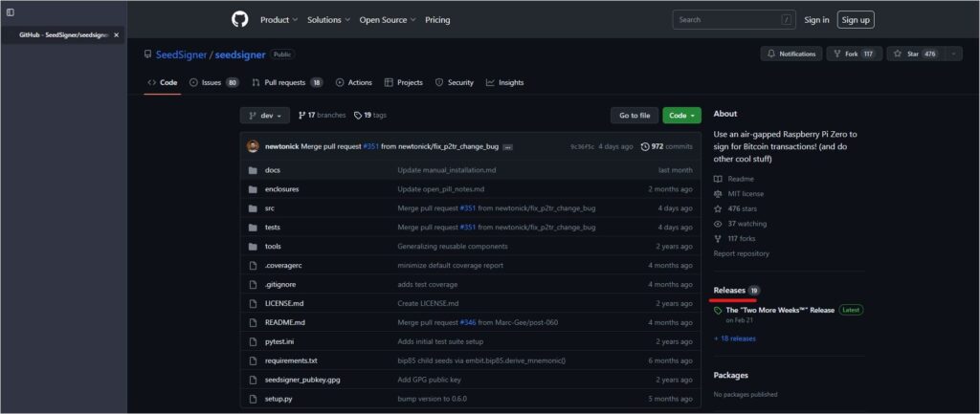Star the repository
Image resolution: width=980 pixels, height=414 pixels.
tap(916, 54)
